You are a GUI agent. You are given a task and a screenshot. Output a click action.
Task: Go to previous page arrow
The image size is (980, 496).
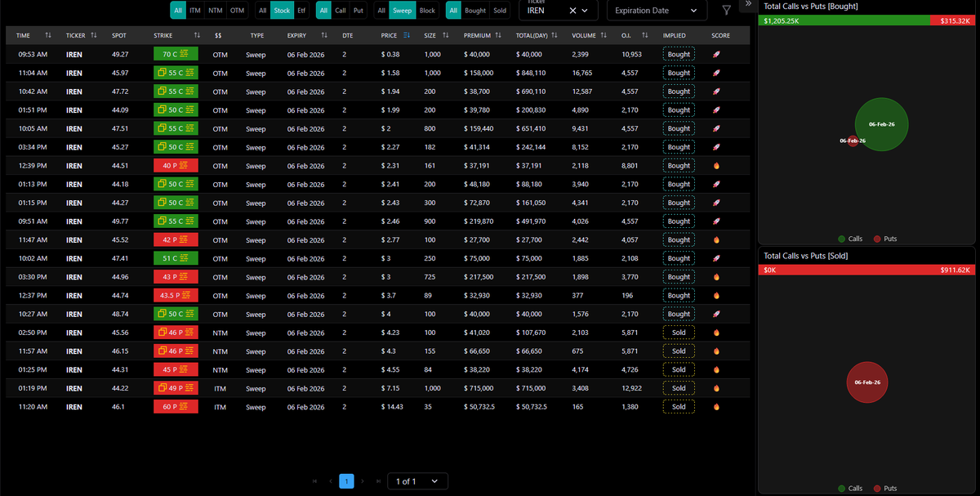coord(331,481)
